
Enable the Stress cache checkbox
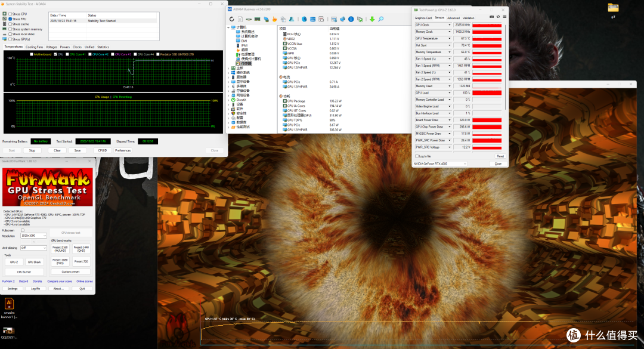(x=10, y=24)
